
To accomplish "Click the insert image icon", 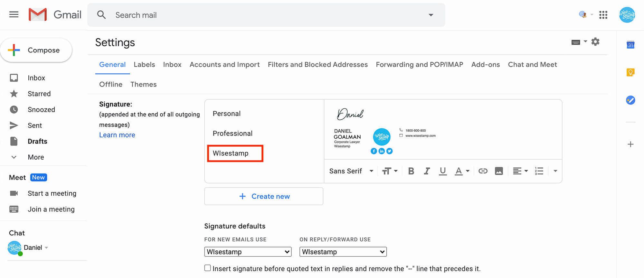I will pos(499,171).
